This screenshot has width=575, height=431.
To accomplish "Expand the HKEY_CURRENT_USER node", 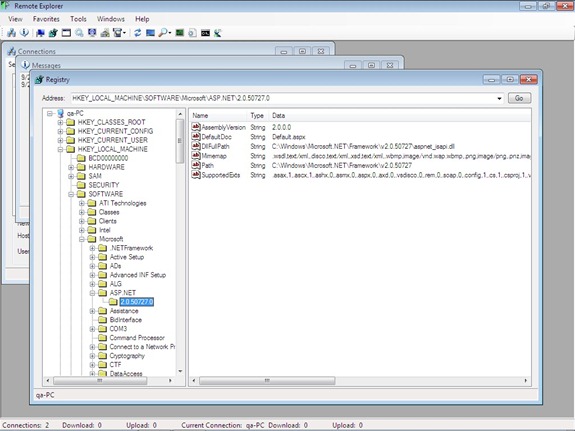I will click(x=61, y=140).
